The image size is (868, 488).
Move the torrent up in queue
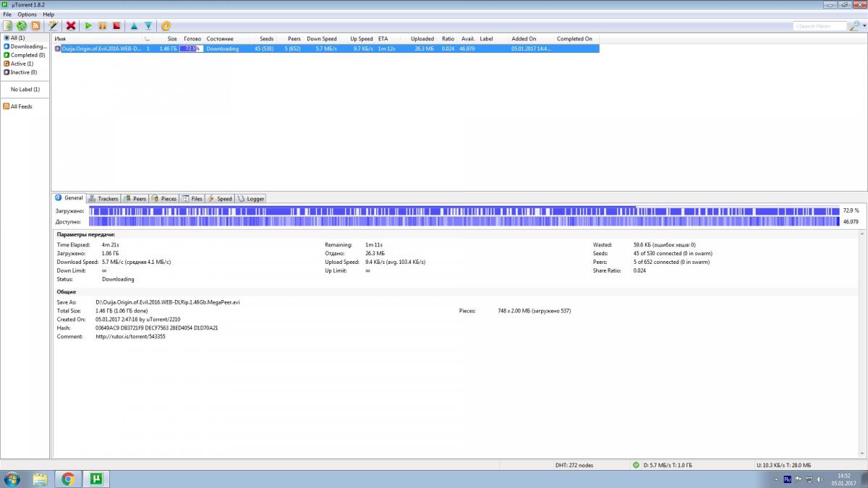[134, 26]
